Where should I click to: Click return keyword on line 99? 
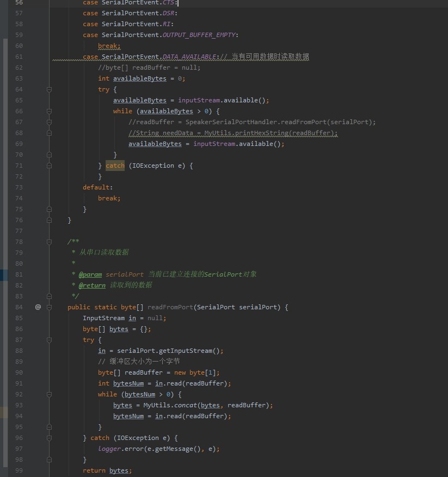point(94,470)
